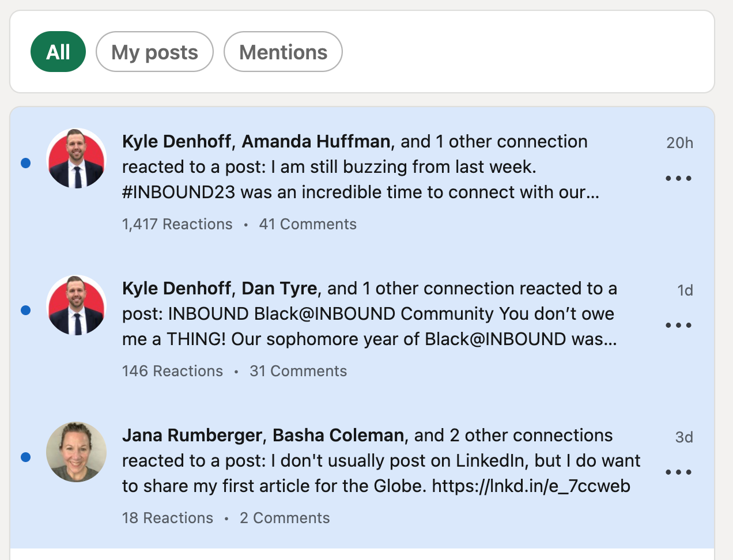View the 2 Comments on the Globe article post
The height and width of the screenshot is (560, 733).
tap(285, 518)
